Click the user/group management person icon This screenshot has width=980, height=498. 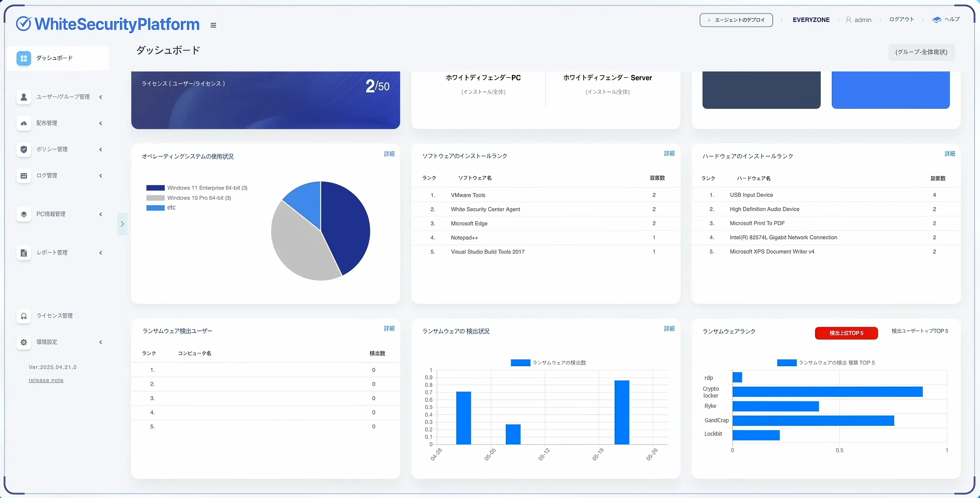[24, 97]
